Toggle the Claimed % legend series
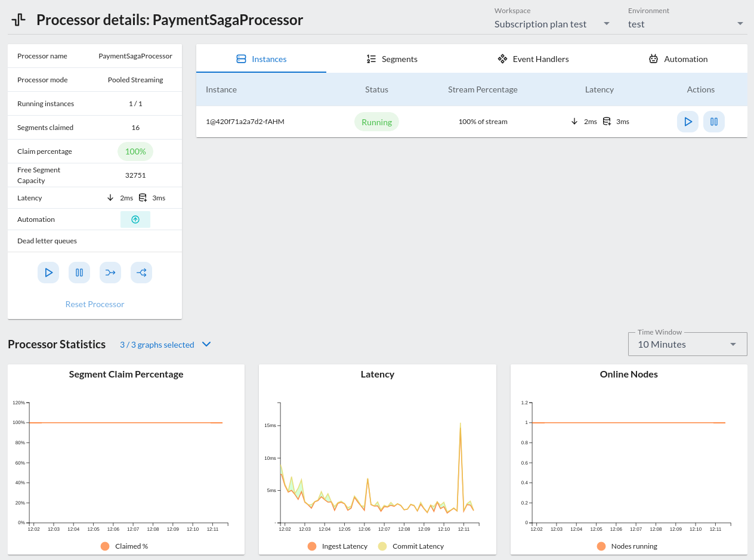This screenshot has height=560, width=754. click(106, 546)
